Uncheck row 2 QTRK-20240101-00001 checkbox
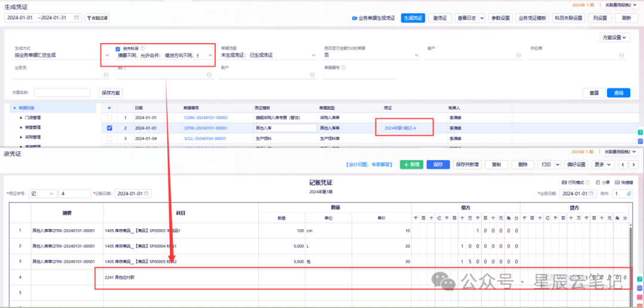Screen dimensions: 644x308 109,128
